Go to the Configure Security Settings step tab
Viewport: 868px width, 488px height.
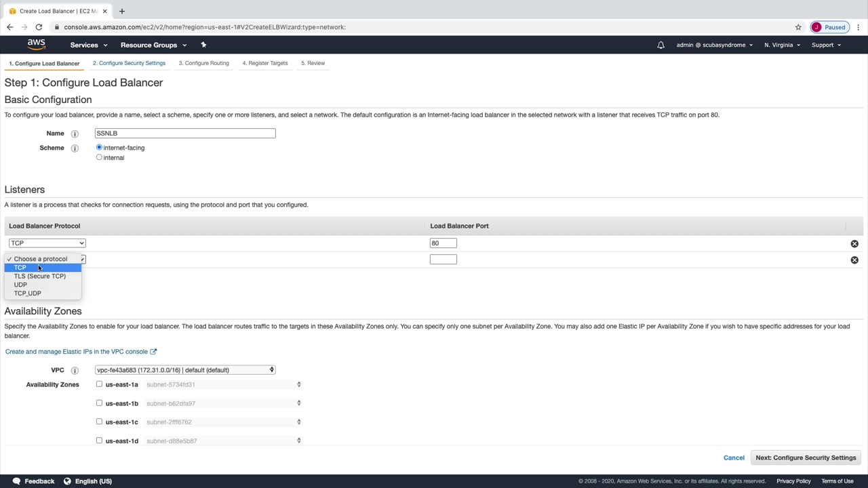click(x=129, y=63)
